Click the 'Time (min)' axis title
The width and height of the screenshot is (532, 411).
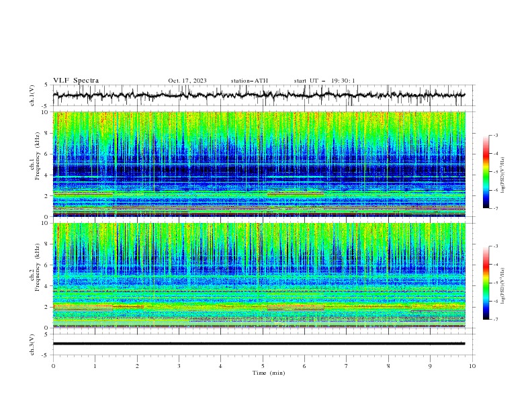pyautogui.click(x=269, y=373)
